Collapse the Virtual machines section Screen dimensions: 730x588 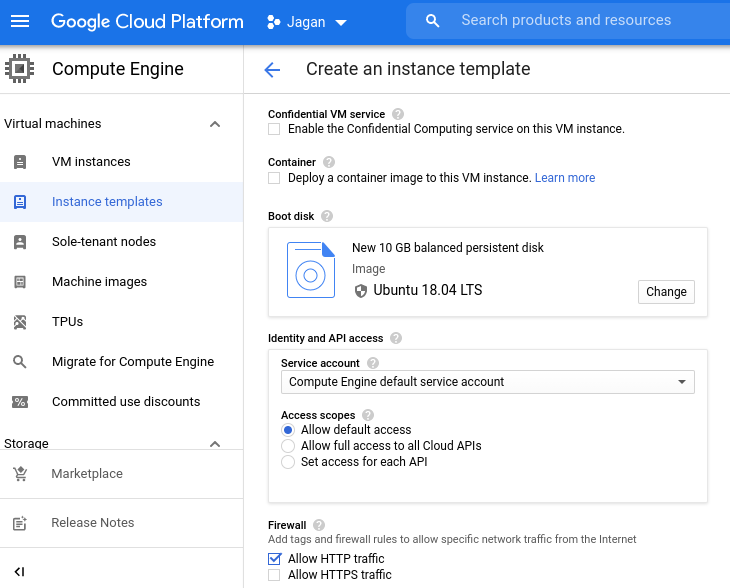tap(215, 124)
